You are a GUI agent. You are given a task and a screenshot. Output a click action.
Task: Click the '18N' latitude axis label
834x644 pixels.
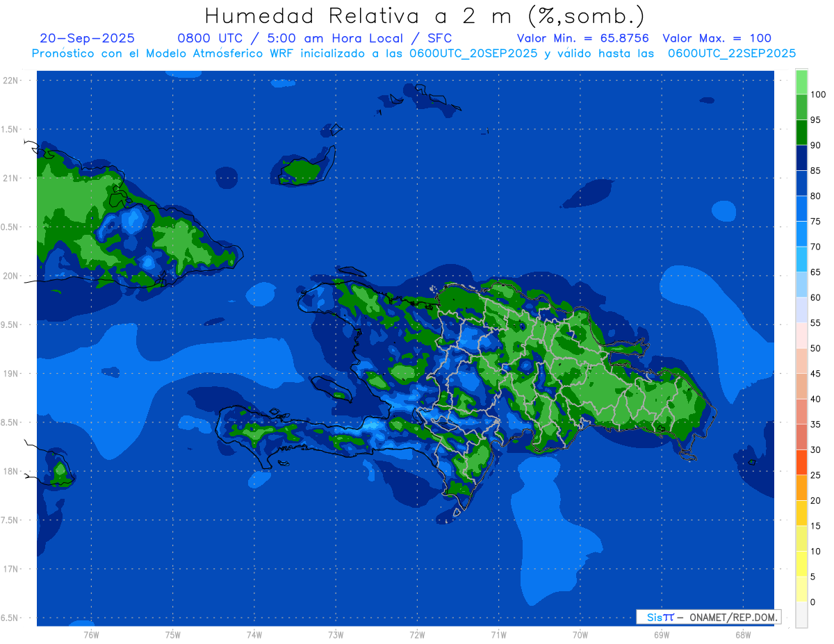click(x=12, y=472)
